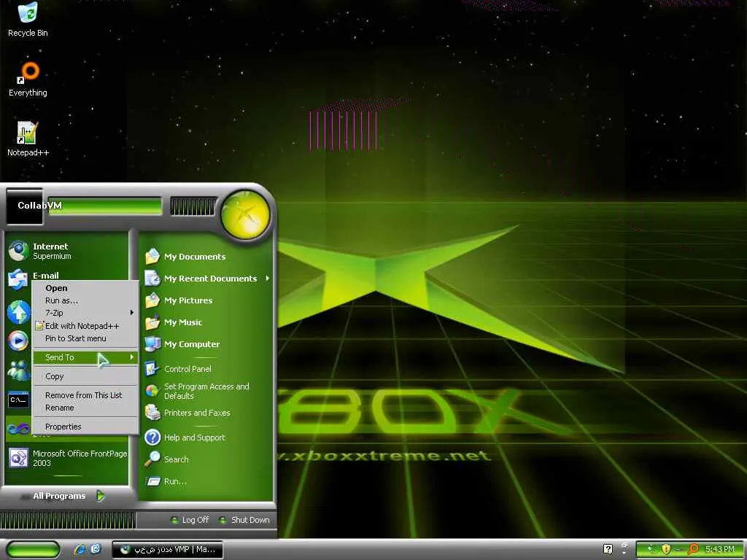Launch Windows Media Player icon in Start menu
This screenshot has height=560, width=747.
[x=18, y=340]
